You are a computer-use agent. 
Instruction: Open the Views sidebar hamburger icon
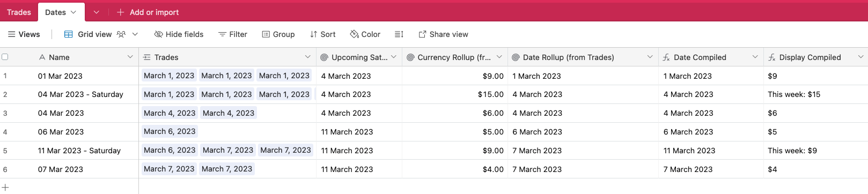pos(11,34)
